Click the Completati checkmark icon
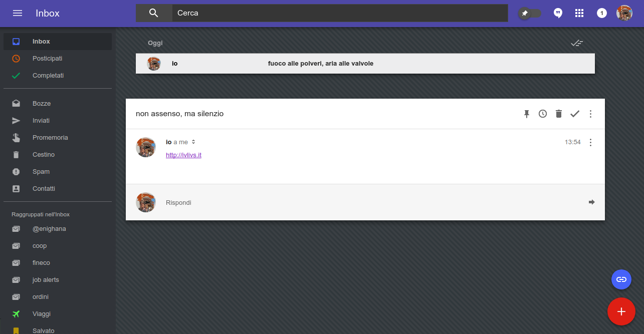The image size is (644, 334). [x=16, y=76]
